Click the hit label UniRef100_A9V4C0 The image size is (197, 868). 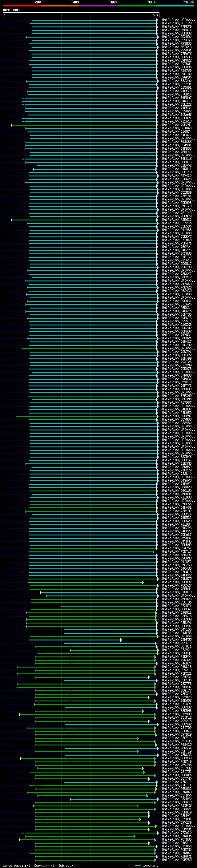pos(177,176)
